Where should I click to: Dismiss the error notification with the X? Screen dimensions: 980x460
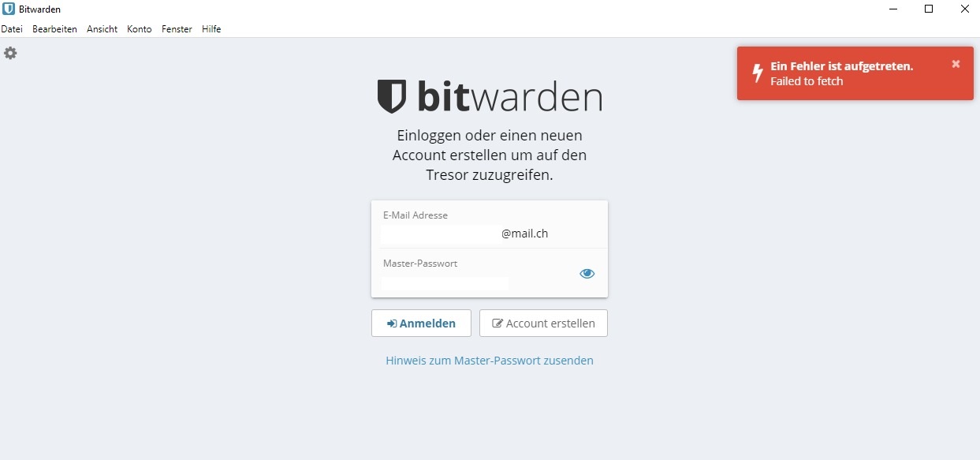[956, 64]
